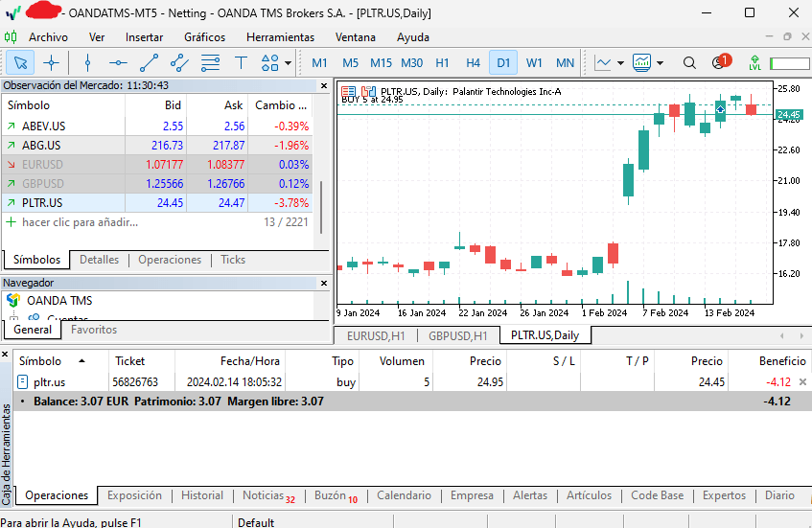Screen dimensions: 812x528
Task: Open the Buzón tab
Action: coord(336,496)
